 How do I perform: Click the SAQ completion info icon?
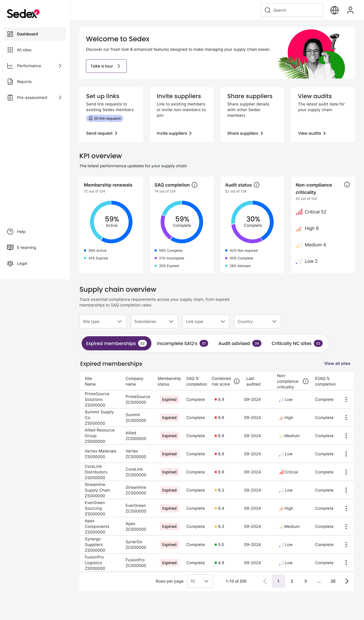[194, 185]
